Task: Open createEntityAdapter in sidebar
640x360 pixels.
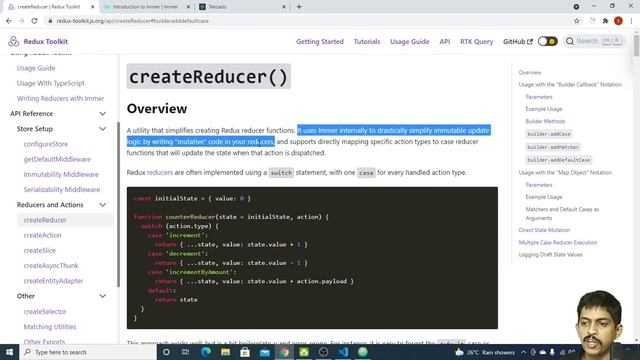Action: click(x=53, y=281)
